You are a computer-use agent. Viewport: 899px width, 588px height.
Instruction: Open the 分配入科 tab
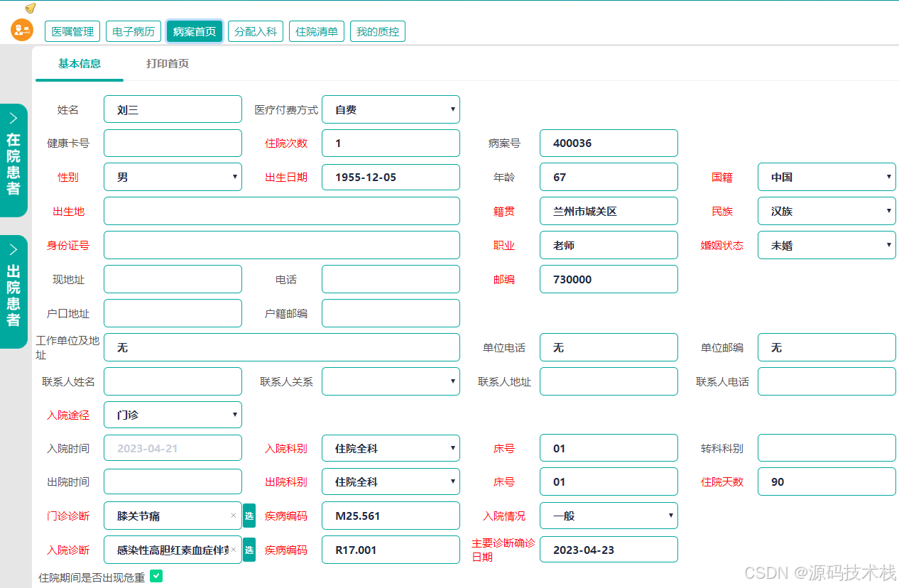pos(256,31)
